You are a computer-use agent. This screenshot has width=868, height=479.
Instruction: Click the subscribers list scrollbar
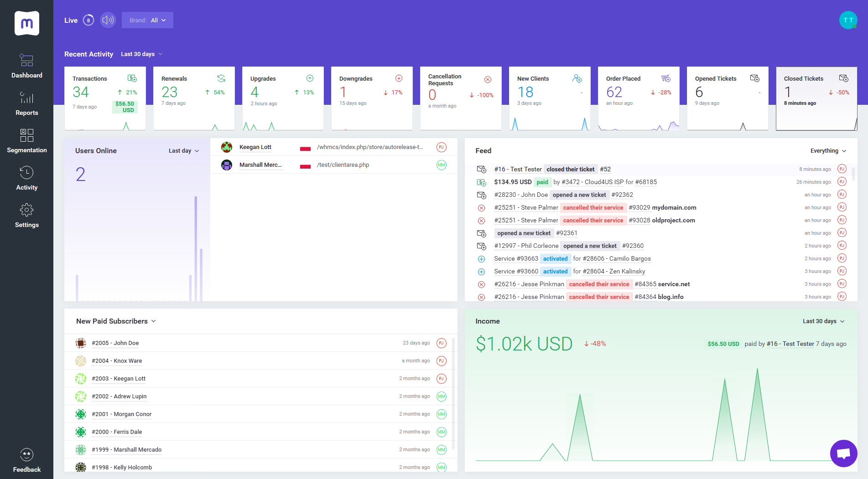453,394
